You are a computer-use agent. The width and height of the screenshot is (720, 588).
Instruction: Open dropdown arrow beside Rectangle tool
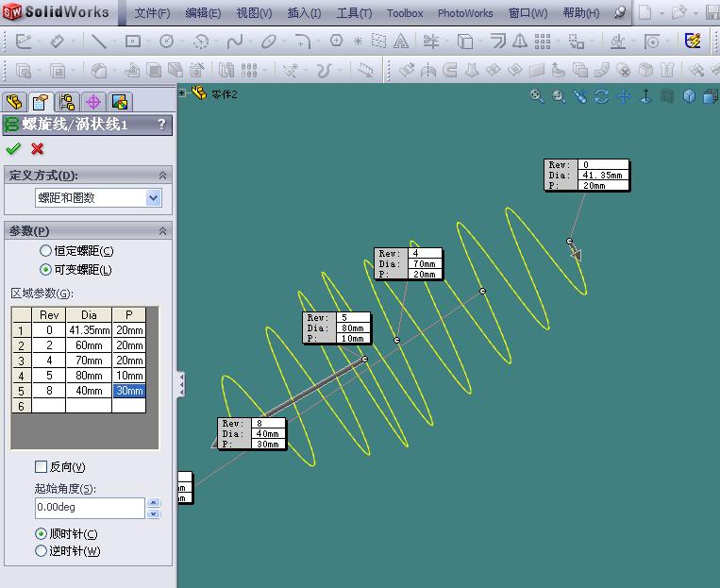tap(149, 42)
